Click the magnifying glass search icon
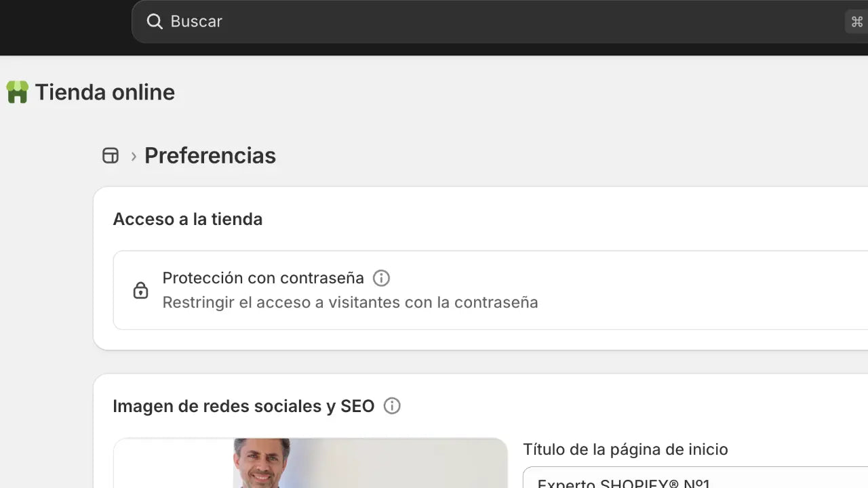The height and width of the screenshot is (488, 868). click(154, 21)
